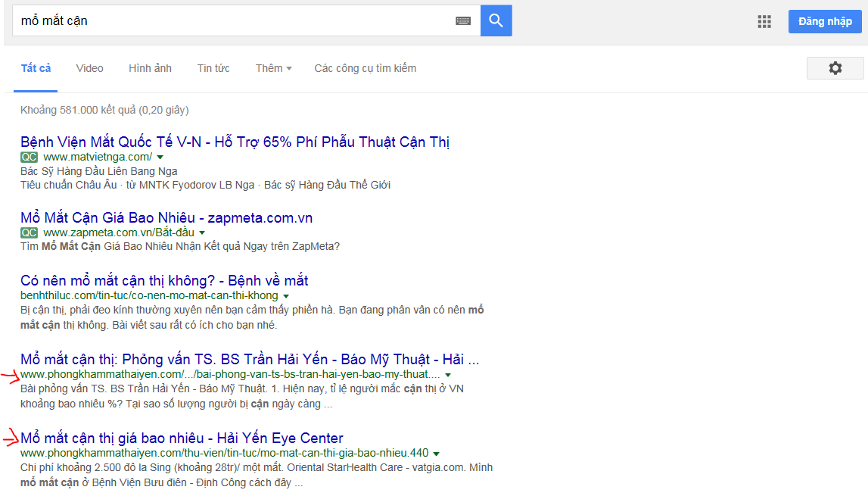The image size is (868, 493).
Task: Open Mổ mắt cận thị giá bao nhiêu Hải Yến link
Action: click(182, 438)
